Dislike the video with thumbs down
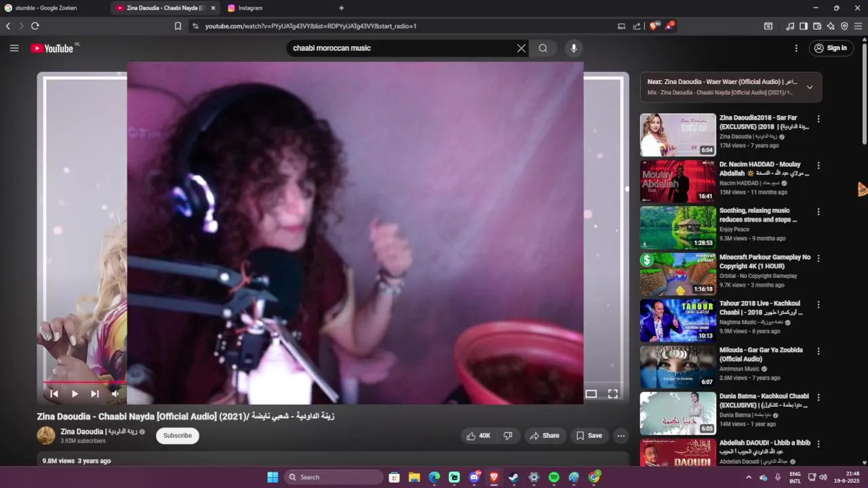Screen dimensions: 868x488 [x=508, y=436]
